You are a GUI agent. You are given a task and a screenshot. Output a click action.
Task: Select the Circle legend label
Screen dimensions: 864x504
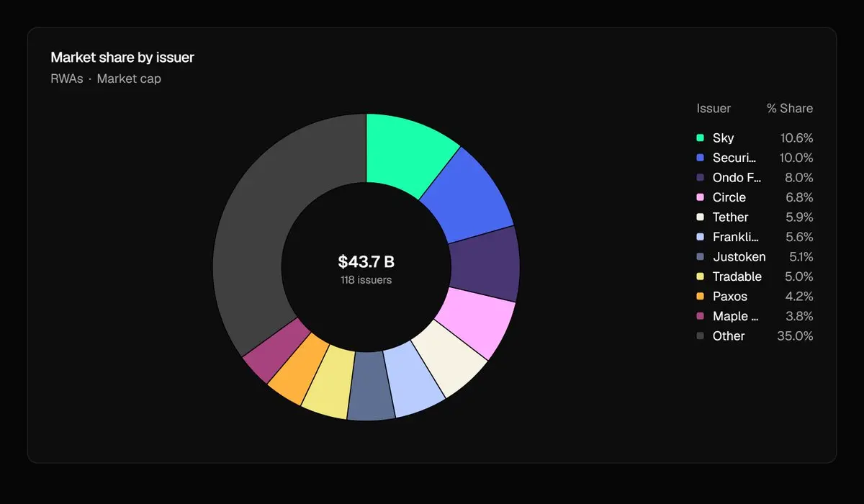729,197
